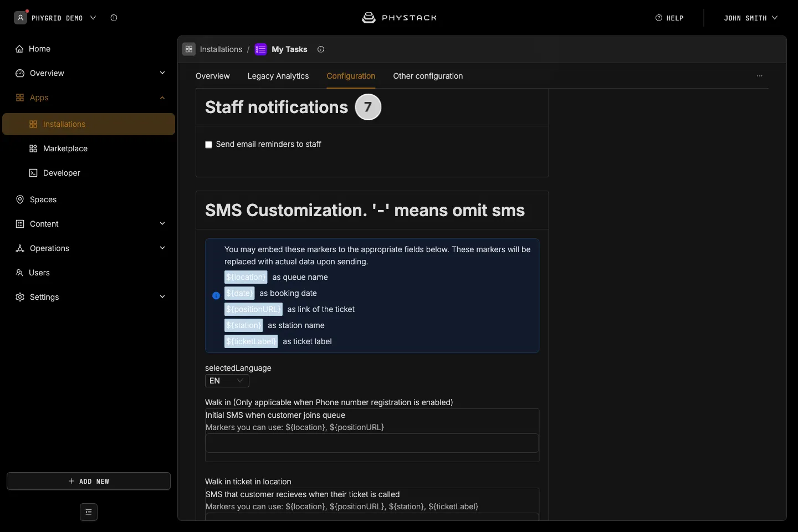Click the Initial SMS text input field
This screenshot has height=532, width=798.
tap(372, 443)
